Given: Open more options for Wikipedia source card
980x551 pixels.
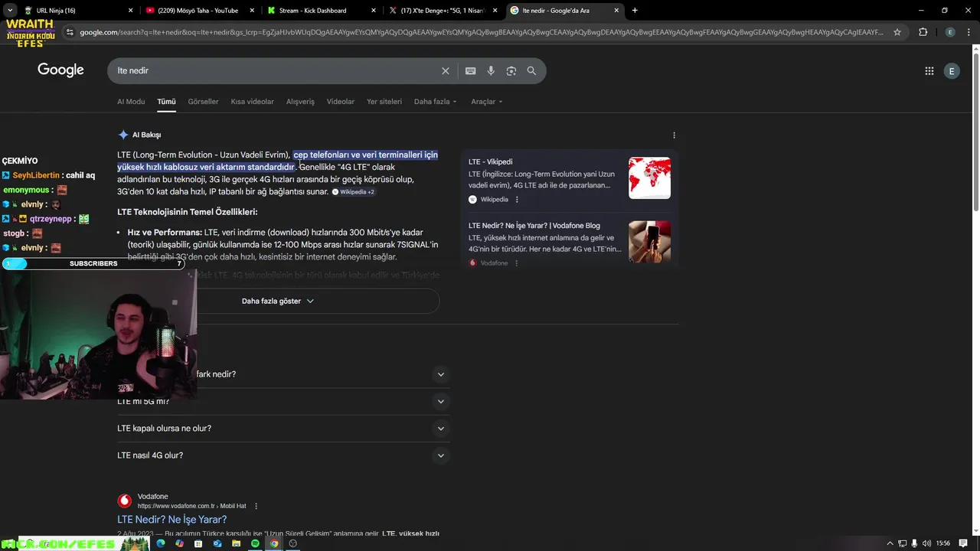Looking at the screenshot, I should coord(517,200).
